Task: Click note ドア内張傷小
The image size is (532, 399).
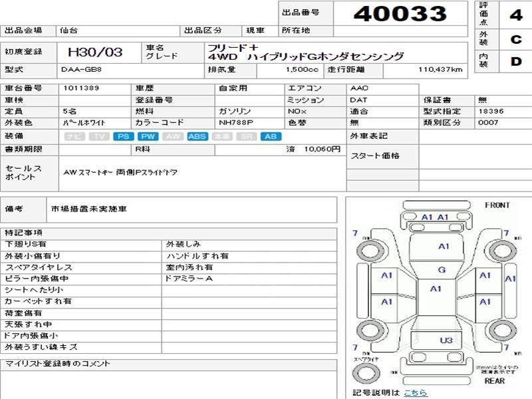Action: (x=31, y=336)
